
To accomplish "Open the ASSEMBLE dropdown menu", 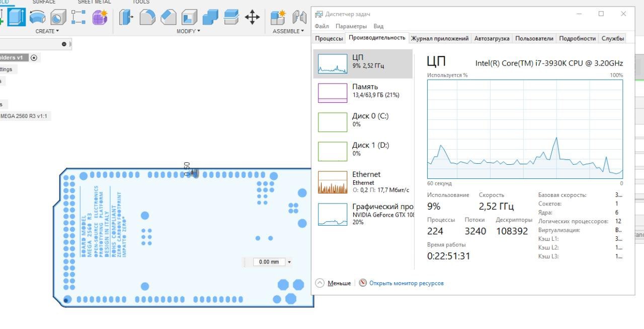I will coord(288,31).
